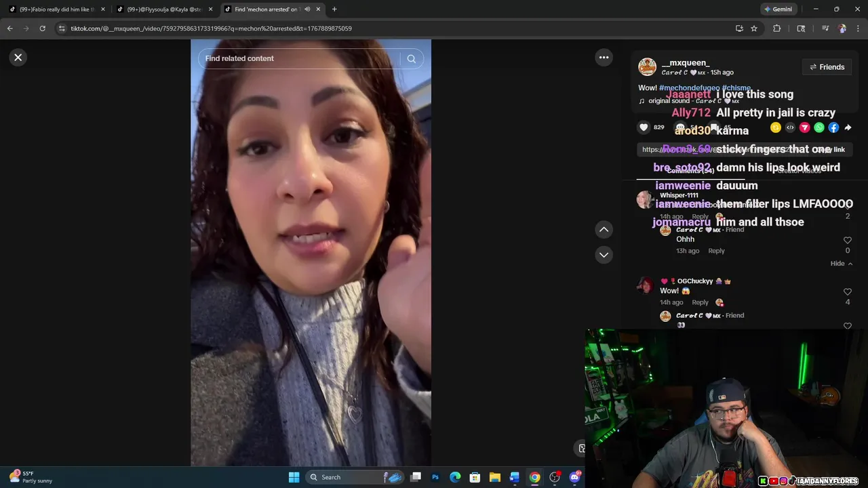Open a new browser tab

[334, 9]
